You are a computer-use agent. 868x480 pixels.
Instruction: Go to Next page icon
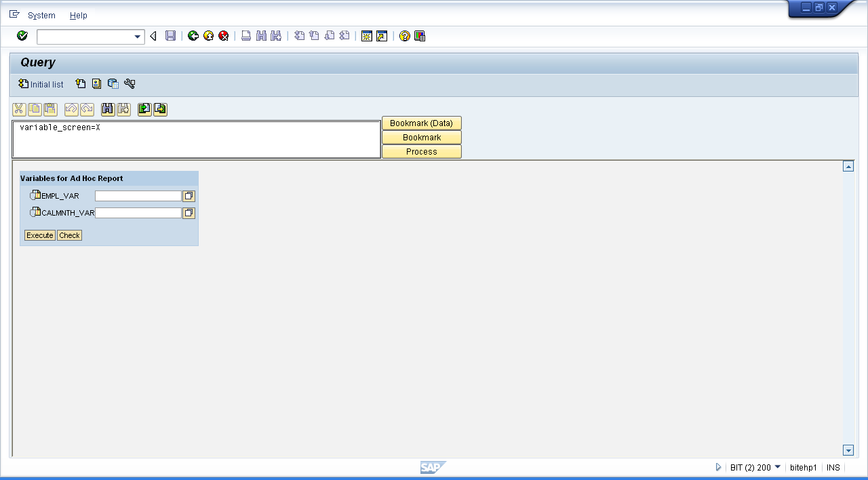pos(330,36)
